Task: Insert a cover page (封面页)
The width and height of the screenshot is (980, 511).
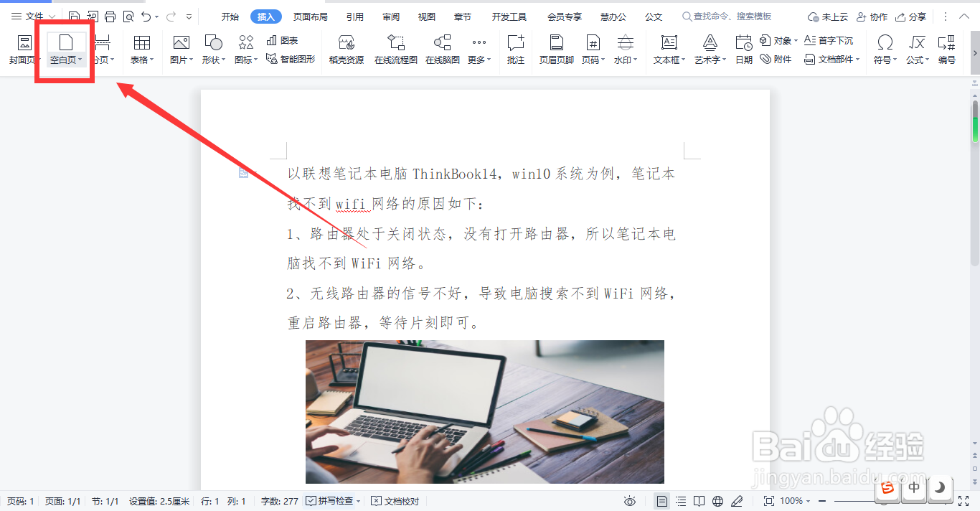Action: [24, 50]
